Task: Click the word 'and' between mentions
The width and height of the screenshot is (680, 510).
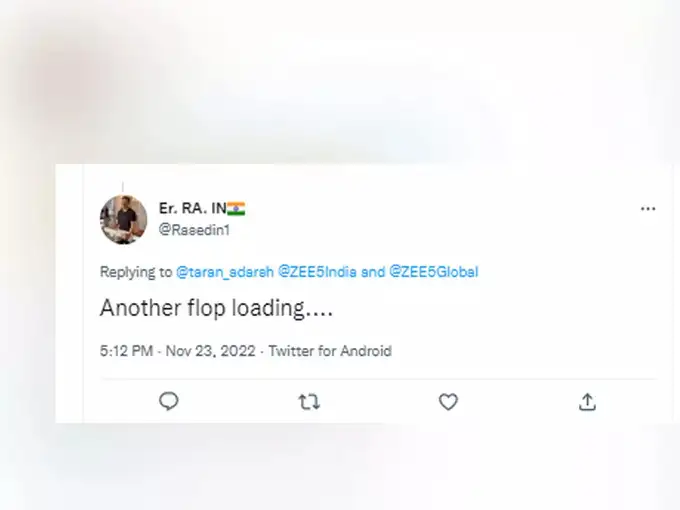Action: pos(372,271)
